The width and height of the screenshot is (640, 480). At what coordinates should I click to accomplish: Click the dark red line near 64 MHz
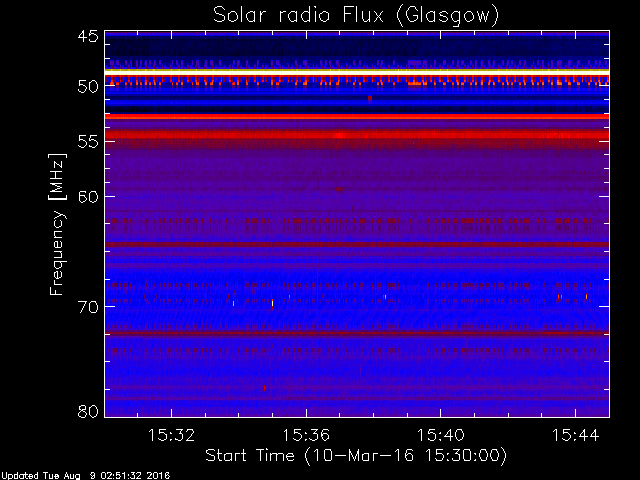[357, 244]
